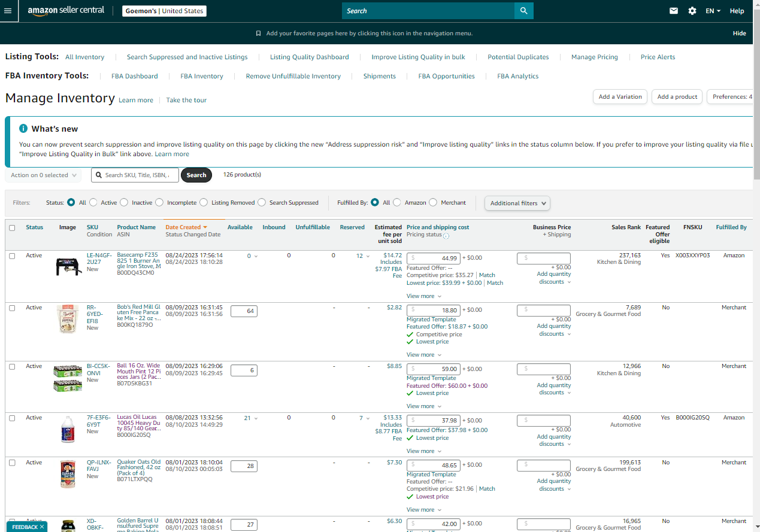
Task: Click Take the tour link
Action: [x=186, y=100]
